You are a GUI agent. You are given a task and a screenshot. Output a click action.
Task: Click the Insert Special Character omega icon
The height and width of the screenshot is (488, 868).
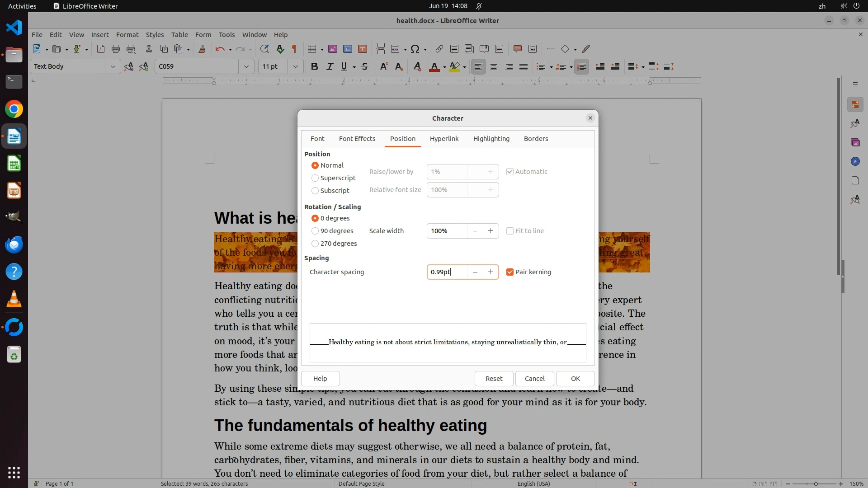(x=415, y=49)
